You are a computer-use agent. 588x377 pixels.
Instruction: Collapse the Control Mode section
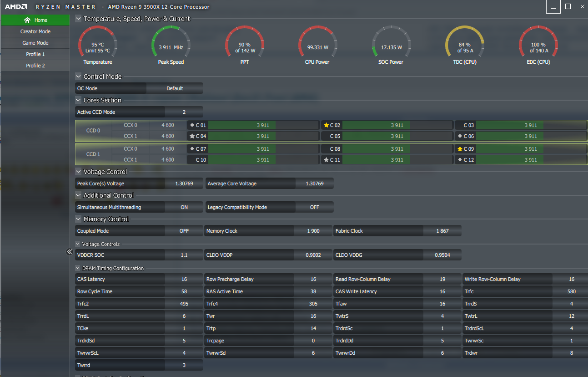pyautogui.click(x=78, y=76)
